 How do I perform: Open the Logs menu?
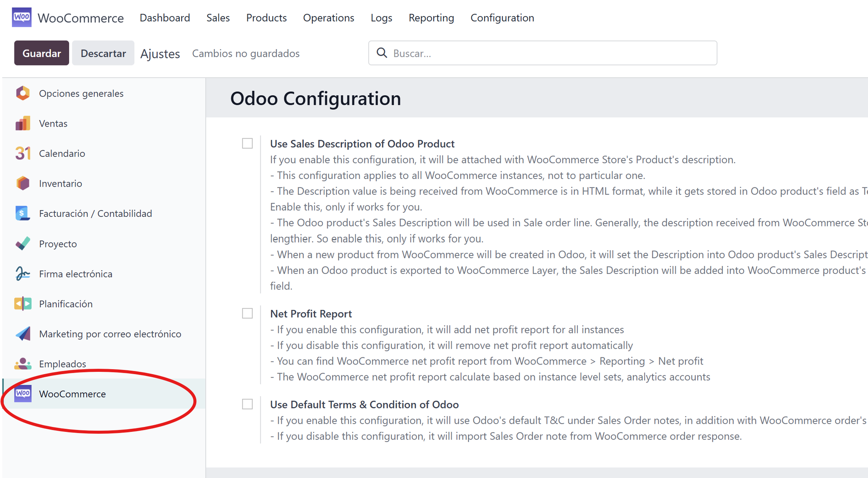point(382,18)
